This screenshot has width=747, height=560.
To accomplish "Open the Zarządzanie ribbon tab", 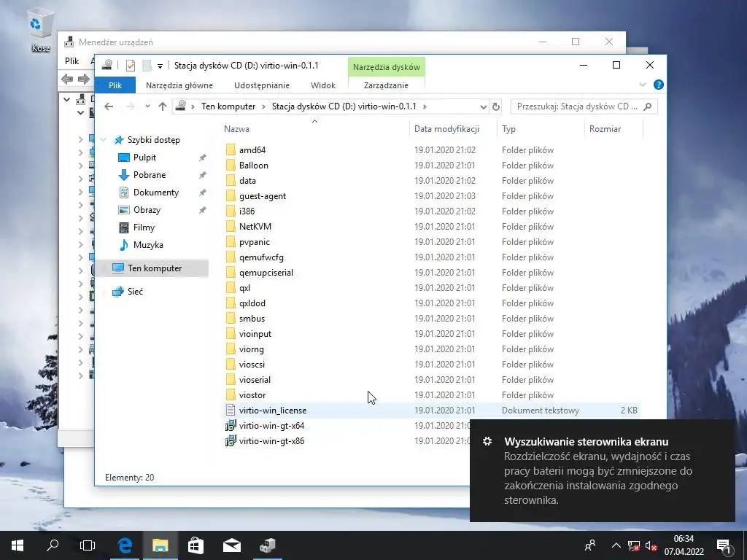I will click(x=386, y=85).
